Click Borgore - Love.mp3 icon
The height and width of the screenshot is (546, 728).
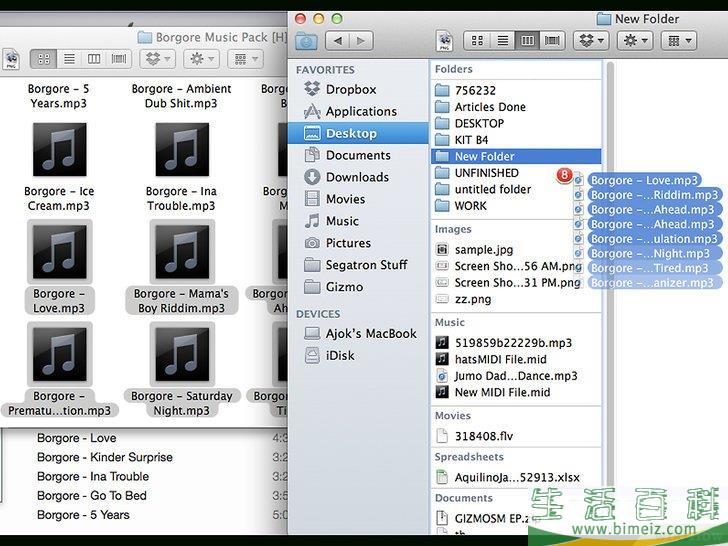59,252
